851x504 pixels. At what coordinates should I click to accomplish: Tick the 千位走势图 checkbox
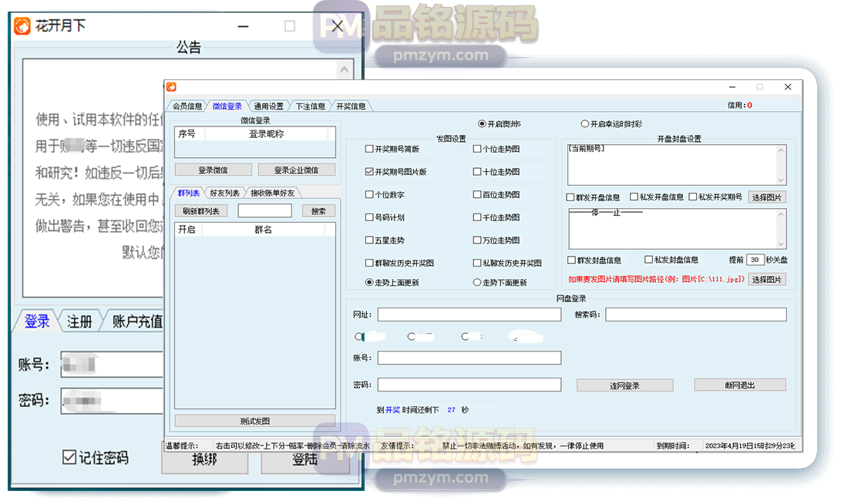click(x=476, y=217)
